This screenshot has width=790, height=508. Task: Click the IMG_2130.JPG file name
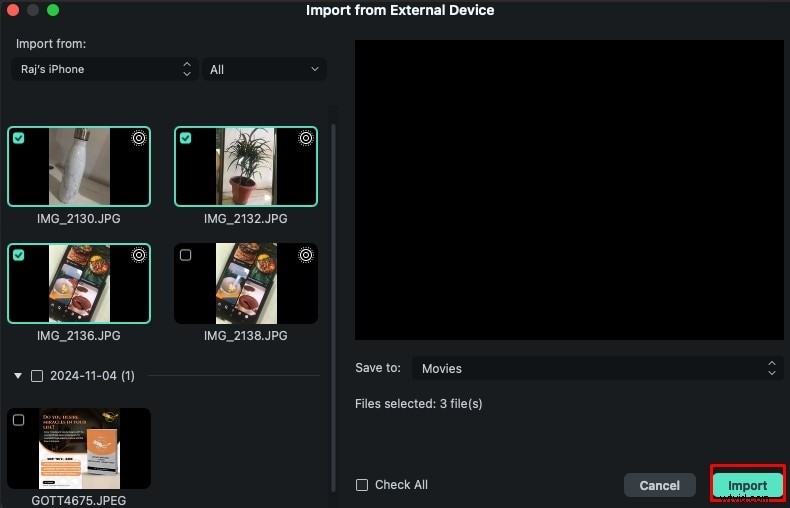coord(79,219)
